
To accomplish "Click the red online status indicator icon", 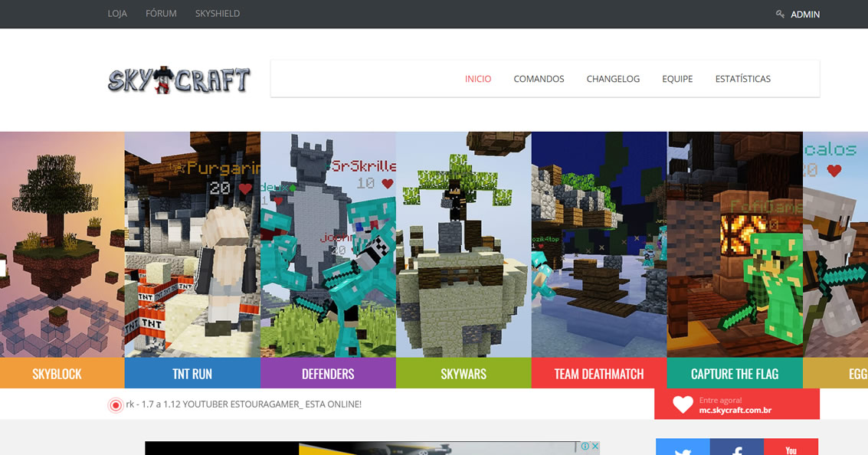I will pyautogui.click(x=116, y=404).
